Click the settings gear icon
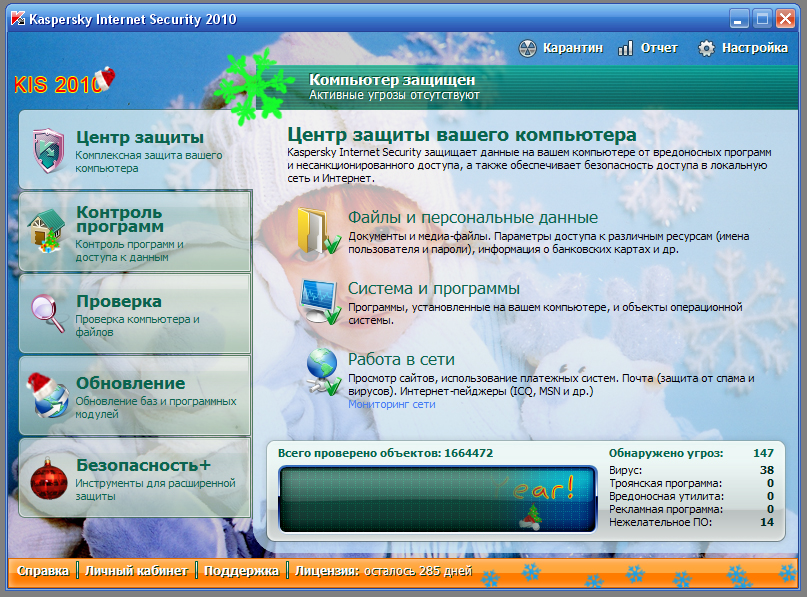The image size is (807, 597). 706,48
